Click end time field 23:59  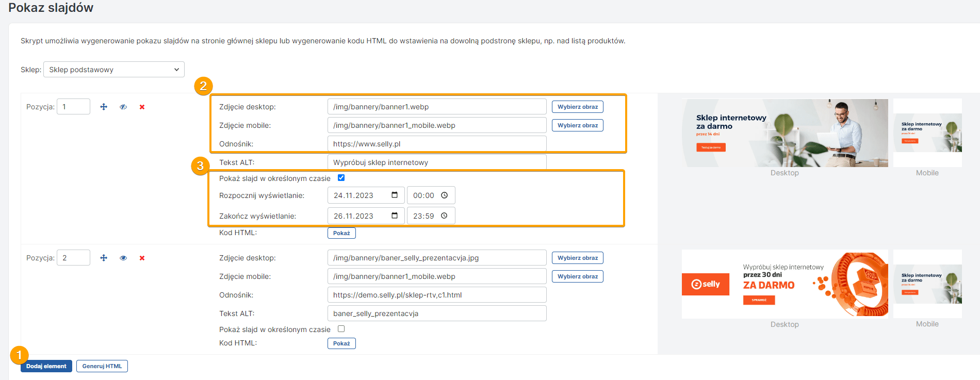click(x=431, y=216)
